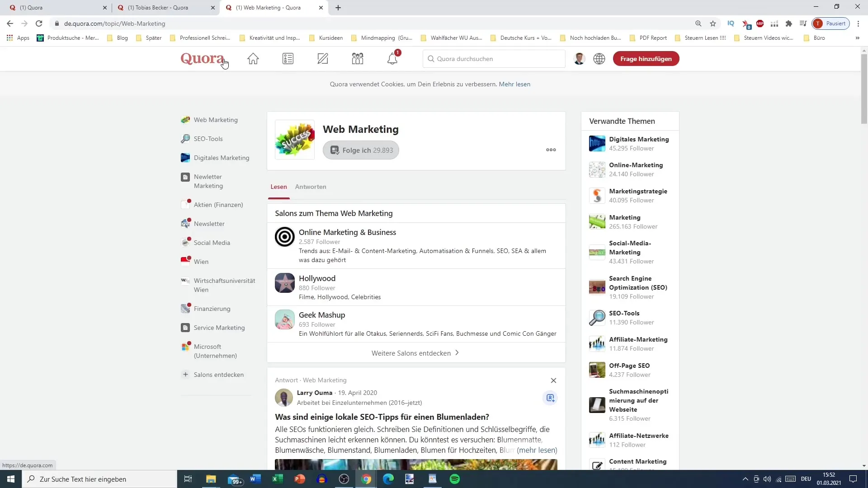Show hidden system tray icons chevron
Screen dimensions: 868x488
coord(745,479)
